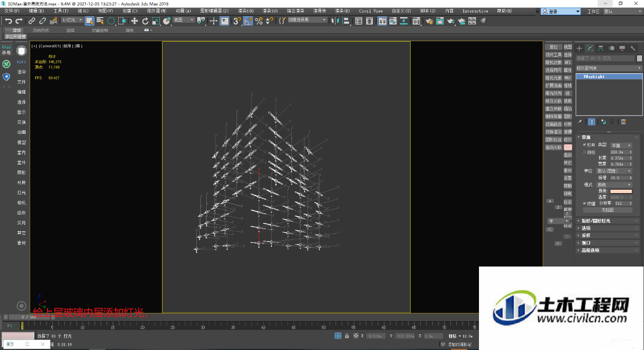Click the Redo arrow icon
The width and height of the screenshot is (644, 350).
tap(19, 21)
